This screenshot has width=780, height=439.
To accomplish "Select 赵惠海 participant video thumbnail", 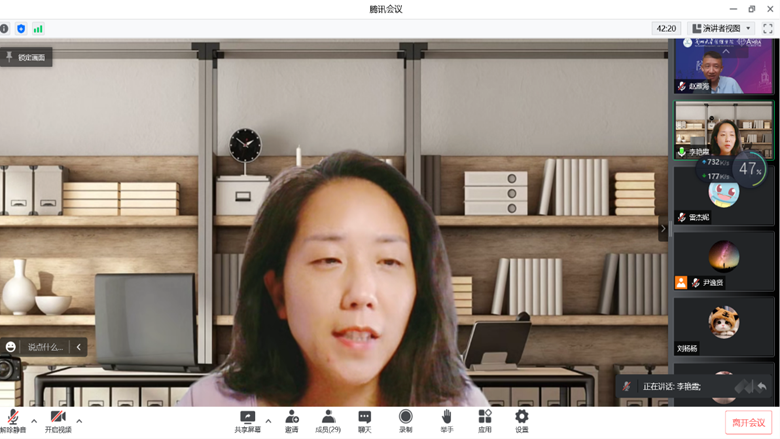I will [x=723, y=66].
